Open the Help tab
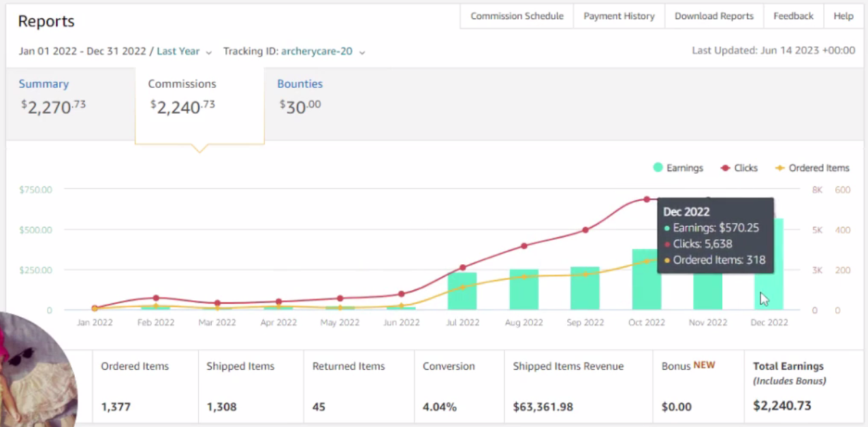 coord(843,16)
